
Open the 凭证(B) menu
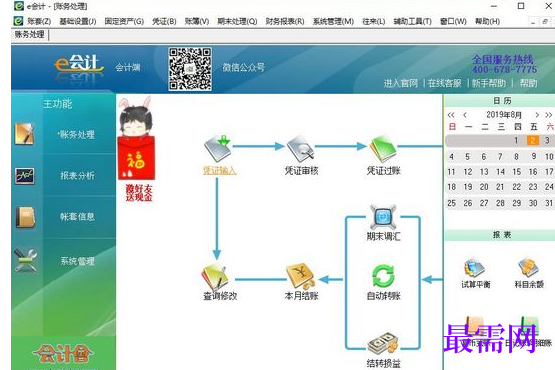click(164, 21)
